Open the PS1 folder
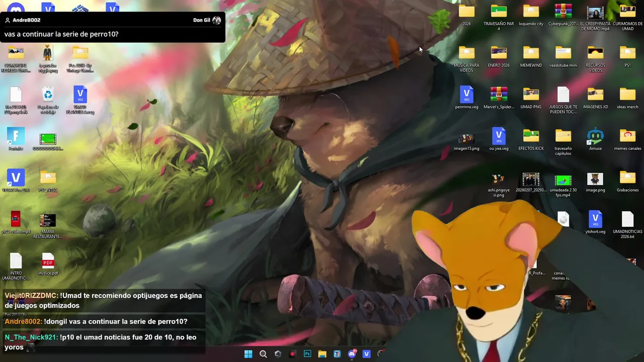This screenshot has height=362, width=644. point(627,56)
